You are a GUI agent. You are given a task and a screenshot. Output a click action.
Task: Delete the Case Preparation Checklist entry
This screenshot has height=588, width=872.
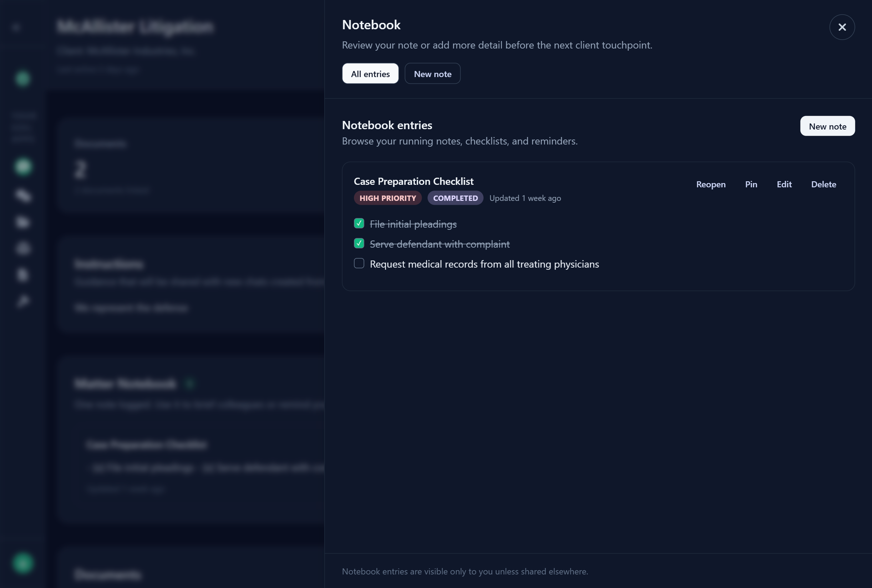pos(823,184)
